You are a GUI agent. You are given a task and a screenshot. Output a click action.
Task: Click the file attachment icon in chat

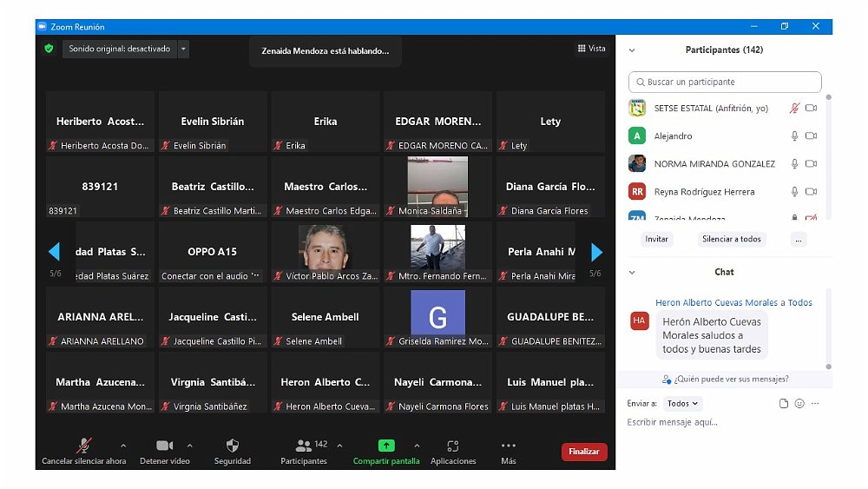784,403
